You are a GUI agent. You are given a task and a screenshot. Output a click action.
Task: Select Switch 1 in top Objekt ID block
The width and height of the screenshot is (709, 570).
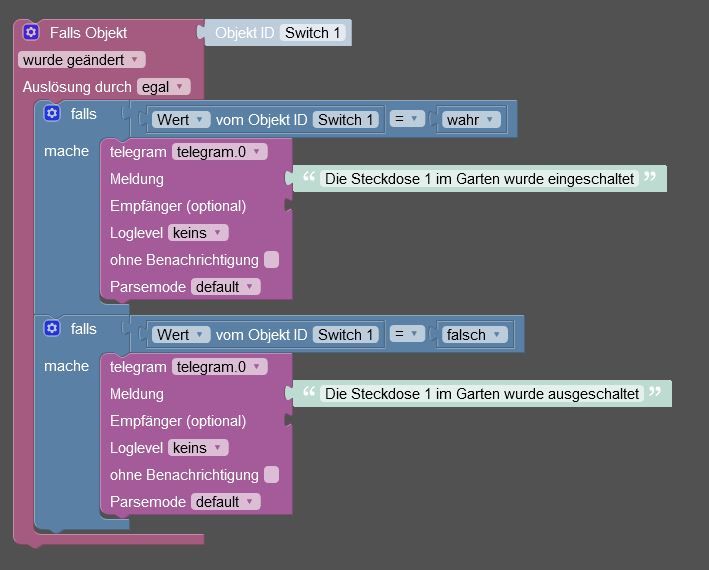coord(312,33)
